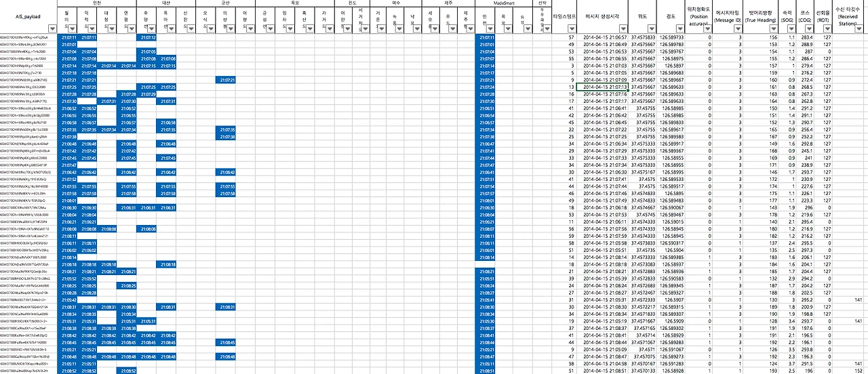Open filter dropdown for 거문도 column
Screen dimensions: 868x374
coord(383,30)
